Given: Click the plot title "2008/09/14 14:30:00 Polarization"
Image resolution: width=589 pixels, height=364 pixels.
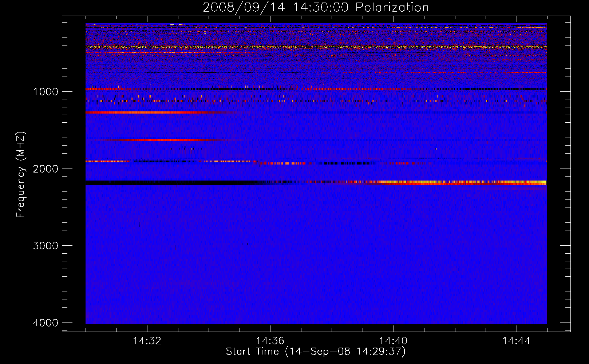Looking at the screenshot, I should [316, 8].
